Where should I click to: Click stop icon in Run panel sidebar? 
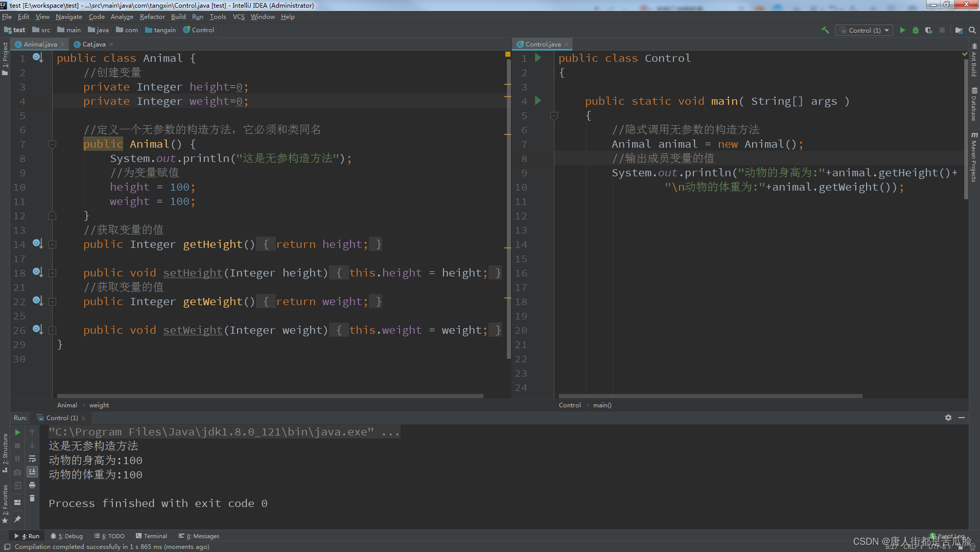pos(17,446)
